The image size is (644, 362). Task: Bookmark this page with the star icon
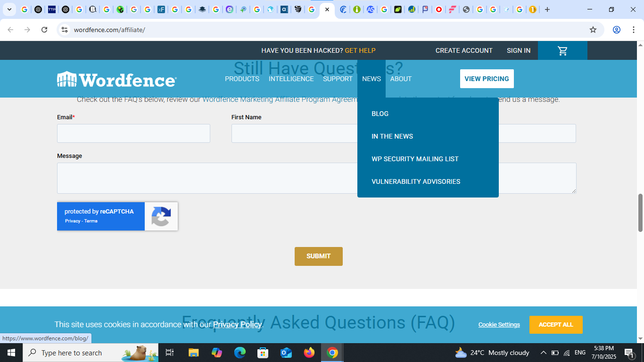click(x=593, y=30)
